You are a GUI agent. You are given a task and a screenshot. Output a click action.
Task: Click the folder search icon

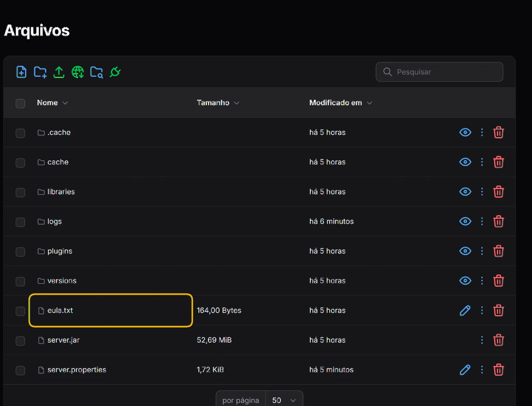click(96, 72)
